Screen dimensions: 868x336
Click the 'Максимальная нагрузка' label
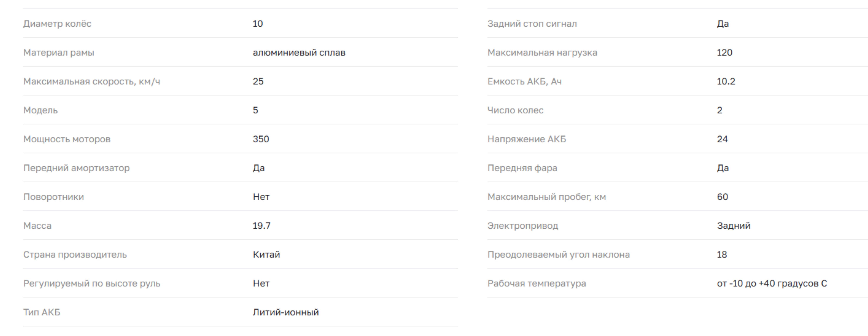(x=542, y=53)
